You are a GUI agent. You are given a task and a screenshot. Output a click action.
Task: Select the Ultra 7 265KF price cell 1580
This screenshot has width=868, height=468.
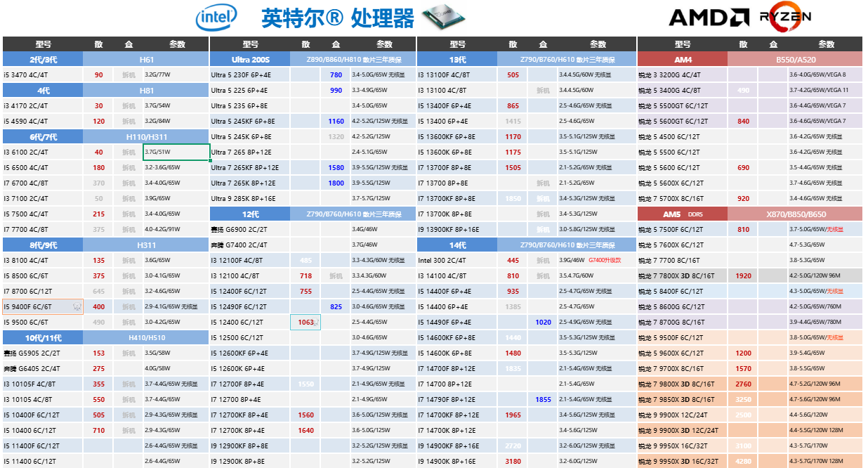pyautogui.click(x=336, y=168)
